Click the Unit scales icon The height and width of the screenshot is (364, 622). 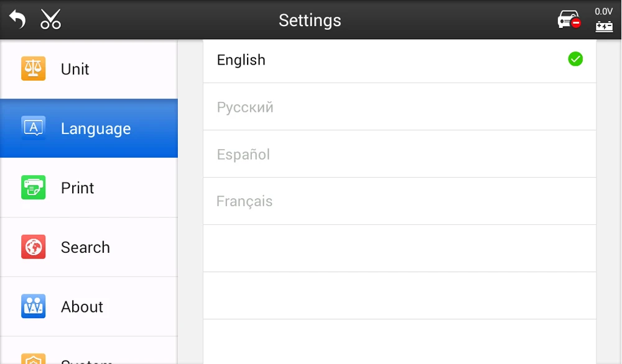coord(34,69)
